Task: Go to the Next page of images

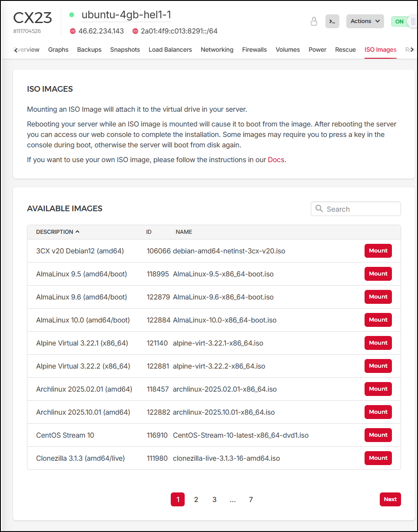Action: point(390,499)
